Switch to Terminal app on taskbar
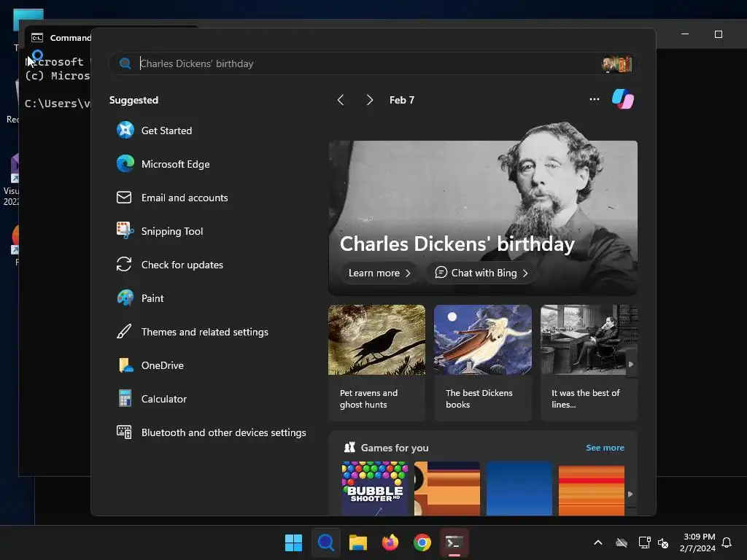This screenshot has height=560, width=747. tap(454, 542)
